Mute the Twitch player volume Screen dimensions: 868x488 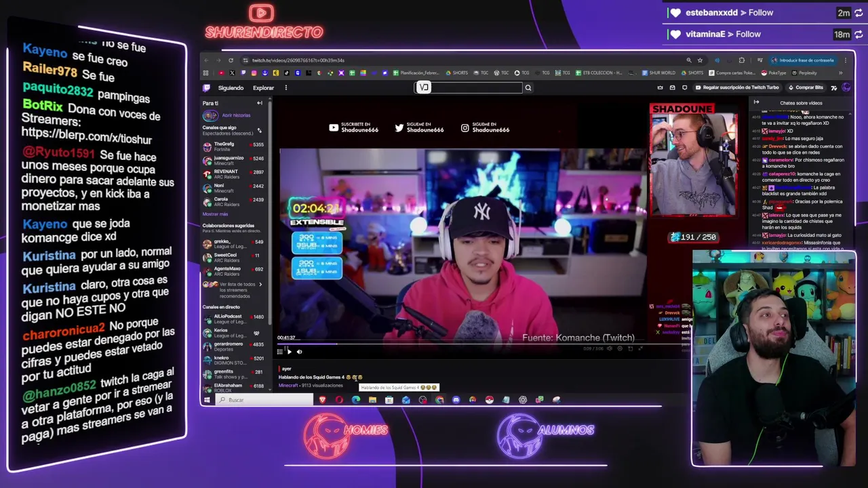point(299,352)
